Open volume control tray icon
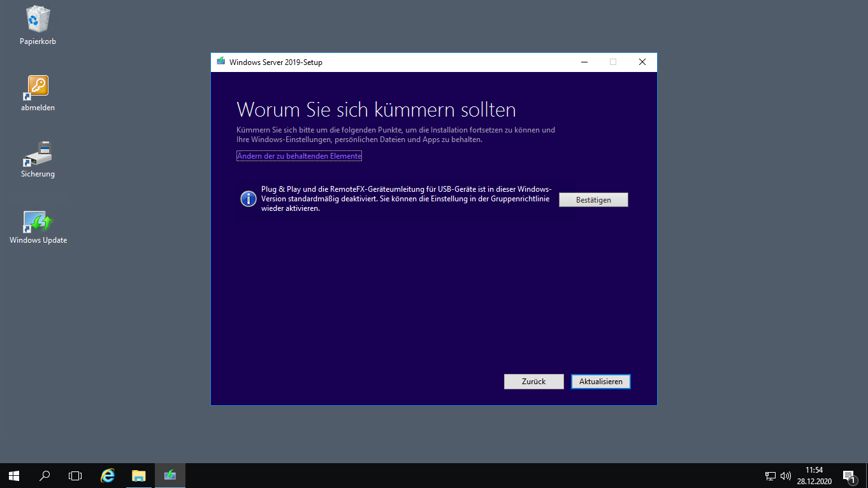This screenshot has height=488, width=868. [x=786, y=476]
